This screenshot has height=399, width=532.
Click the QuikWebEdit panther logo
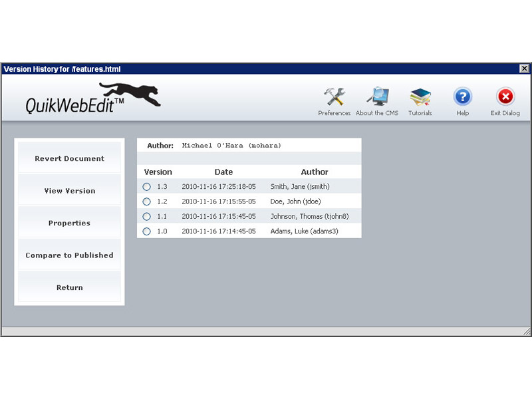93,98
